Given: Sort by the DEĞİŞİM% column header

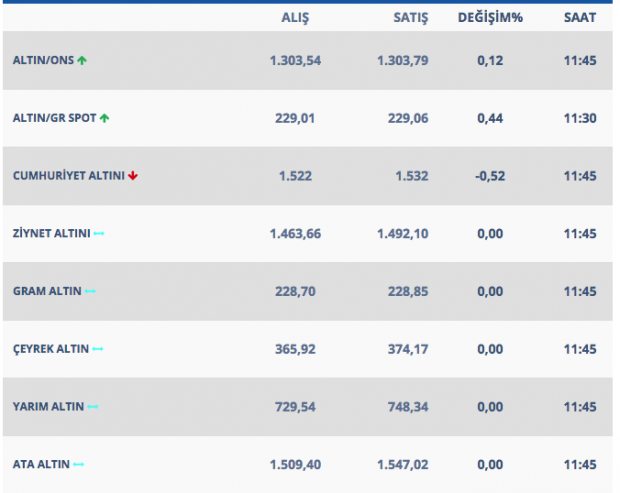Looking at the screenshot, I should [x=490, y=18].
